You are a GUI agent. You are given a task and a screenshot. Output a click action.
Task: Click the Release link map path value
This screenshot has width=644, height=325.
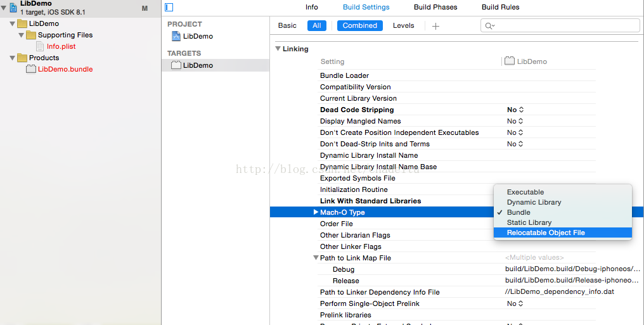click(572, 281)
